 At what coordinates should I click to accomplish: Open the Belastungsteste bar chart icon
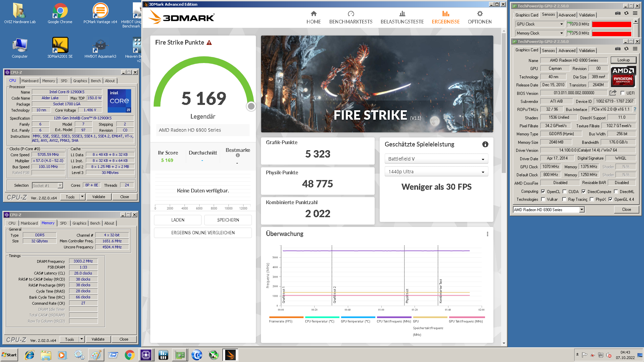(402, 14)
